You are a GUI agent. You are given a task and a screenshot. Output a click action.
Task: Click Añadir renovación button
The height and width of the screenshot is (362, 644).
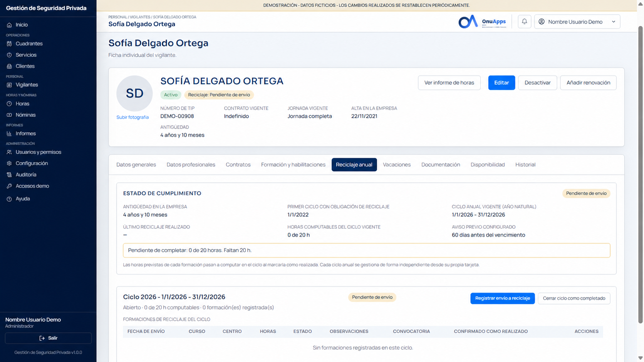coord(588,83)
